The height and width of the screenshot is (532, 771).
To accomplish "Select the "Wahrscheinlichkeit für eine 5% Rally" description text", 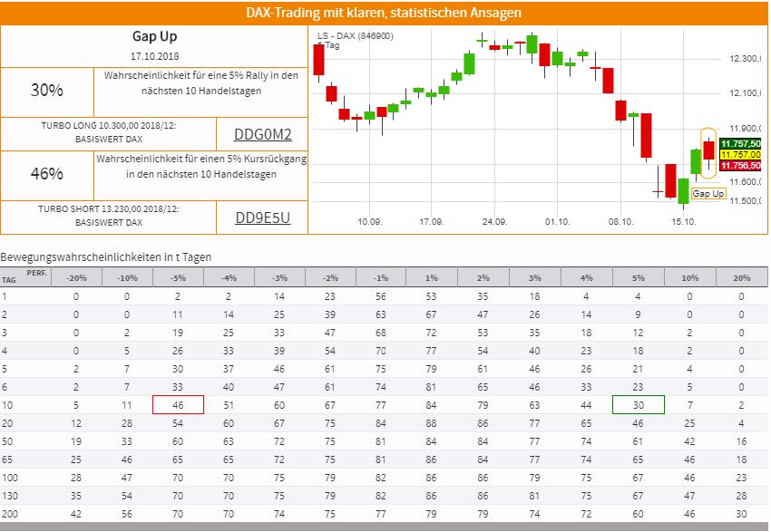I will click(x=201, y=83).
